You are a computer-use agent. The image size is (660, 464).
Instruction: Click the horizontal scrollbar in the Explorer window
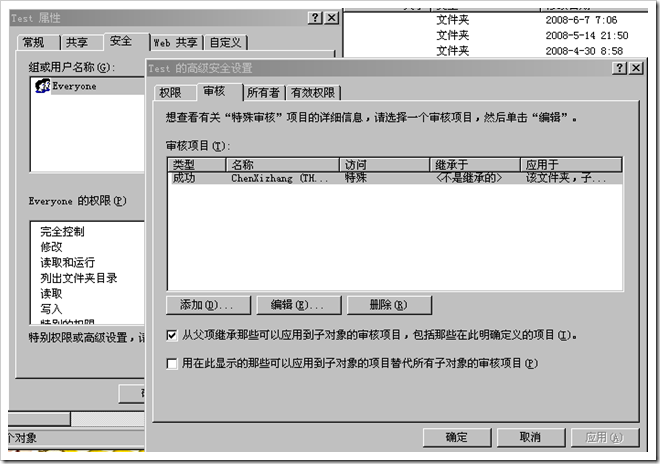tap(76, 419)
